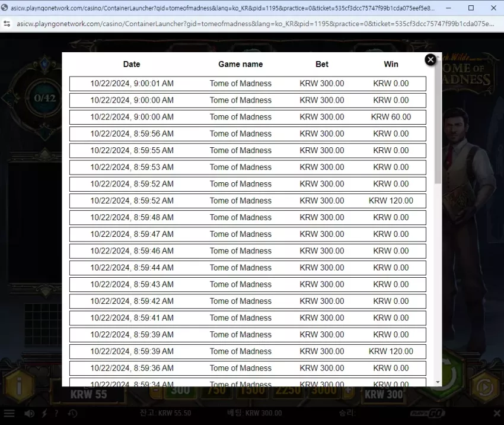Click the site information icon in address bar
This screenshot has height=425, width=504.
pyautogui.click(x=7, y=24)
